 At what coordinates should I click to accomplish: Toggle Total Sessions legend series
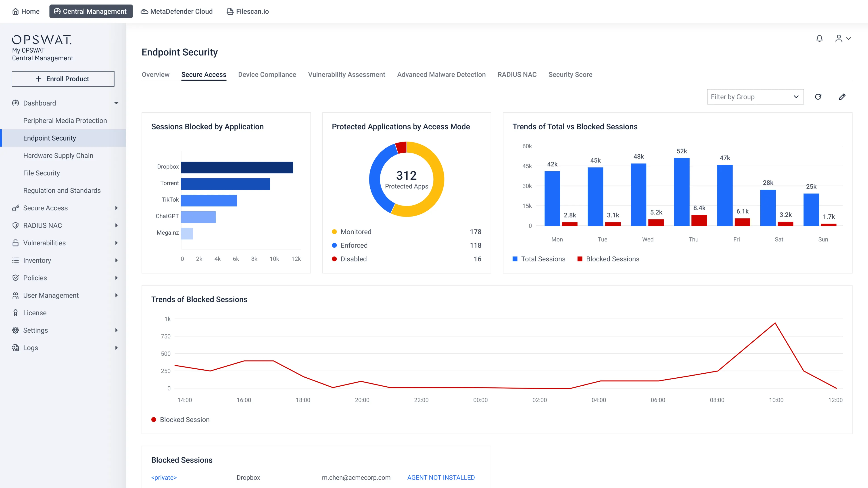coord(539,259)
